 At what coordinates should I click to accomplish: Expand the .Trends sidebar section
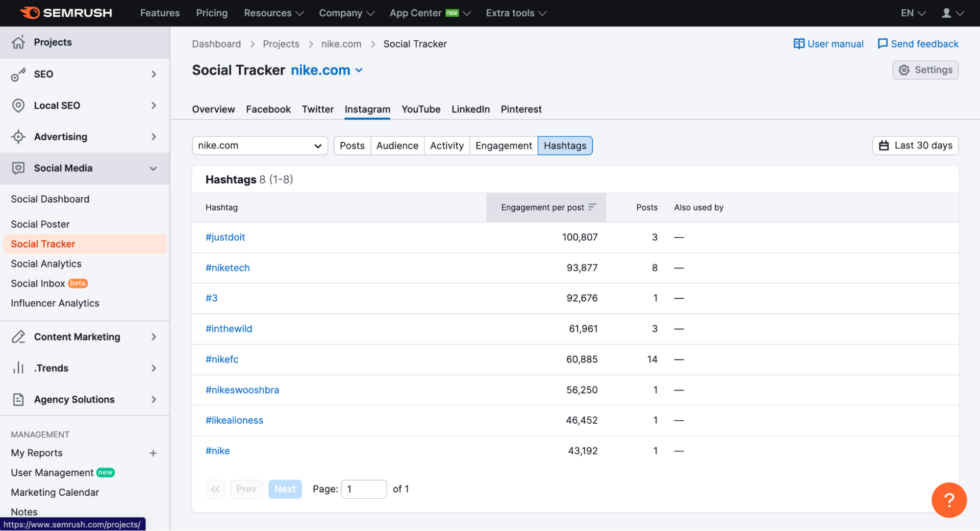[x=153, y=368]
